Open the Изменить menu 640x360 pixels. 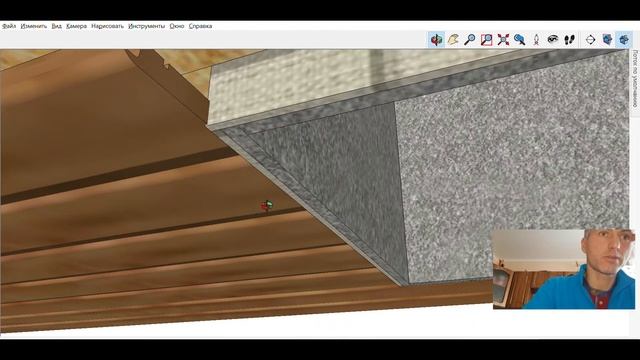click(x=34, y=26)
